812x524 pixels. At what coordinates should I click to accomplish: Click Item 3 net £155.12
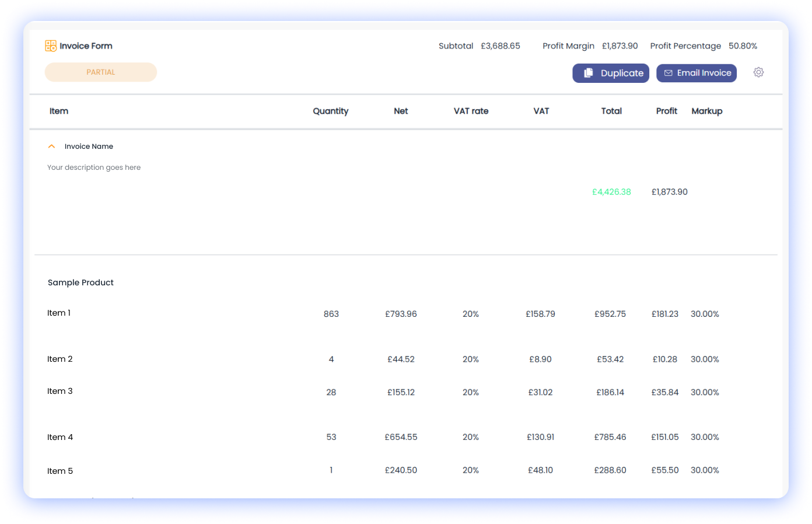click(401, 392)
